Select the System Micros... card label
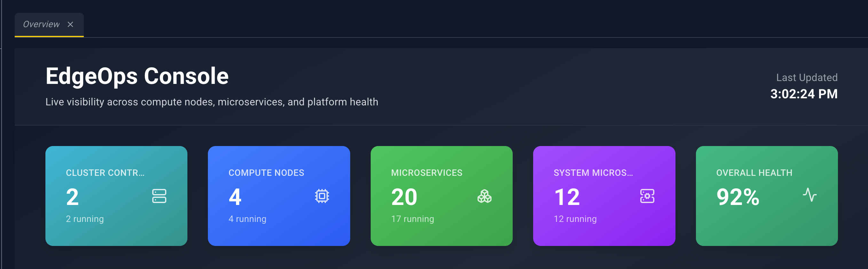Screen dimensions: 868x269 pyautogui.click(x=593, y=173)
